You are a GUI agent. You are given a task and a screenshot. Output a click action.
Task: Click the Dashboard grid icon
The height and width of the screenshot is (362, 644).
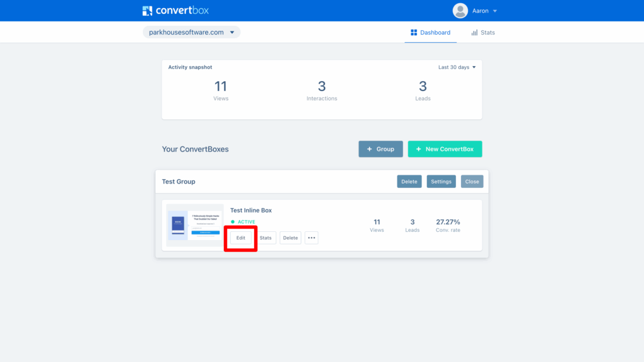(x=414, y=33)
